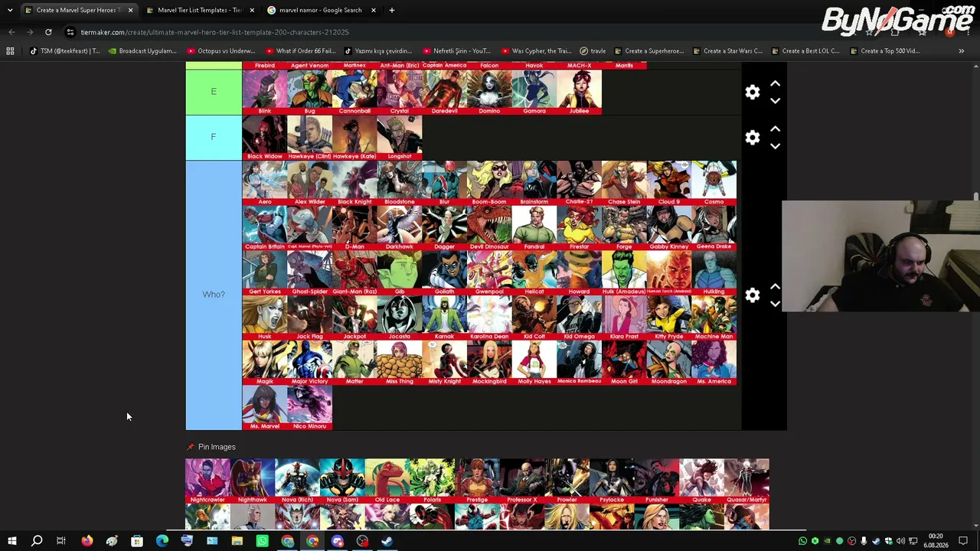This screenshot has width=980, height=551.
Task: Select the Nightcrawler image from the pool
Action: pyautogui.click(x=207, y=481)
